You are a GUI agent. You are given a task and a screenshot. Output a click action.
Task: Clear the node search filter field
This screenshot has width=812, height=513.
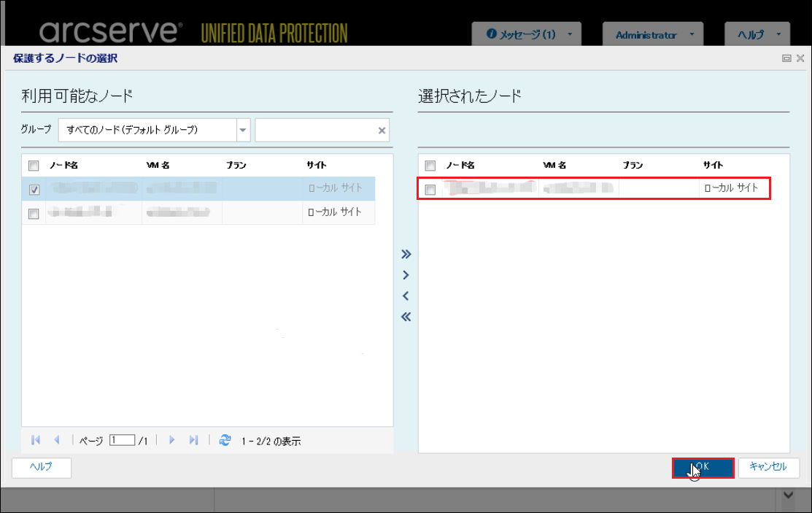(381, 131)
